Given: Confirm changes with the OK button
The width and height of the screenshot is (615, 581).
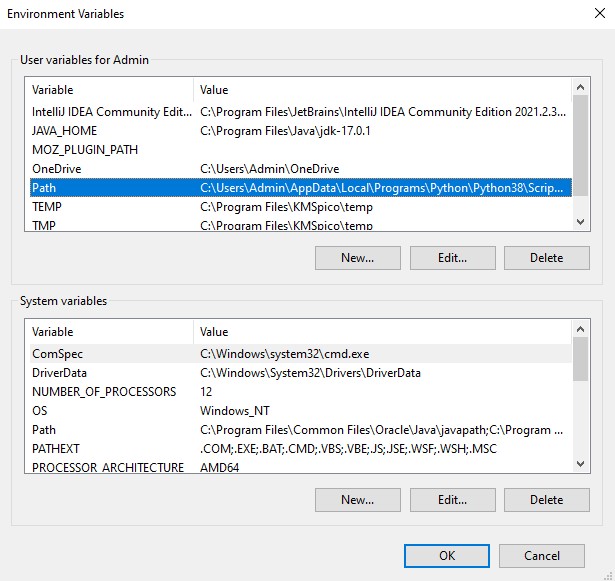Looking at the screenshot, I should point(447,556).
